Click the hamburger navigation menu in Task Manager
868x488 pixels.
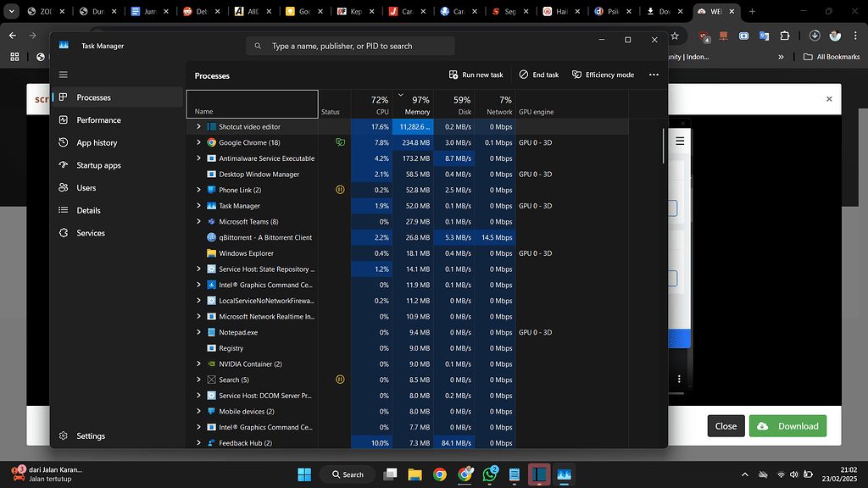pyautogui.click(x=63, y=74)
